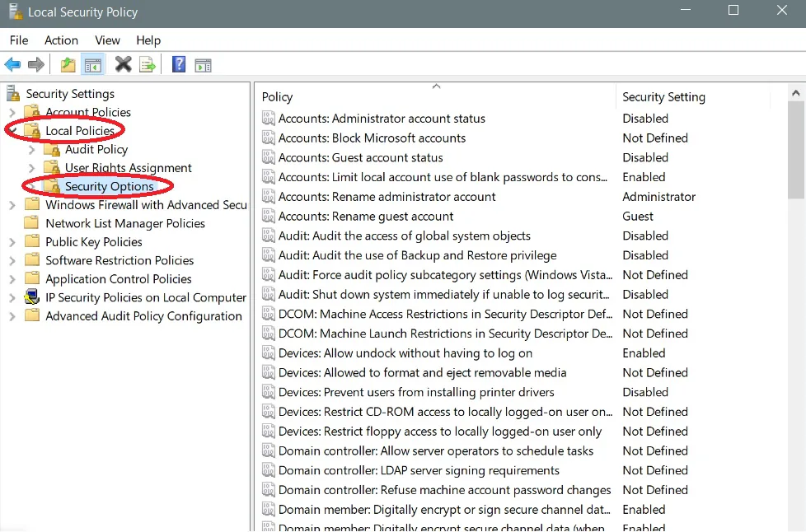
Task: Click the Audit Policy folder icon
Action: [x=52, y=149]
